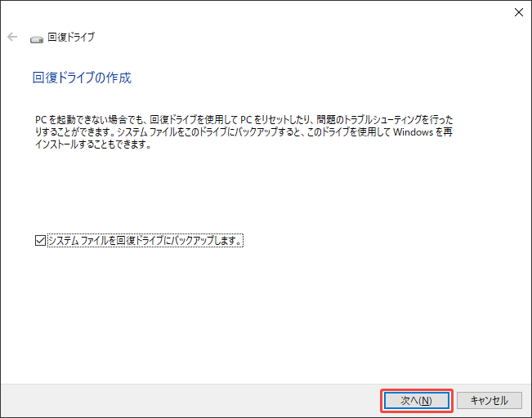This screenshot has height=418, width=532.
Task: Click the 次へ(N) button
Action: tap(416, 401)
